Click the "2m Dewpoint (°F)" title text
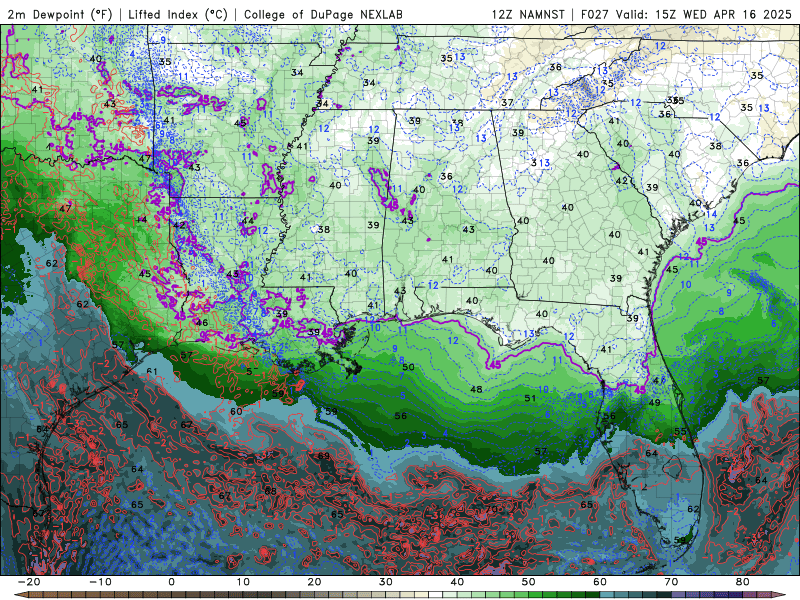Viewport: 800px width, 600px height. pos(60,14)
